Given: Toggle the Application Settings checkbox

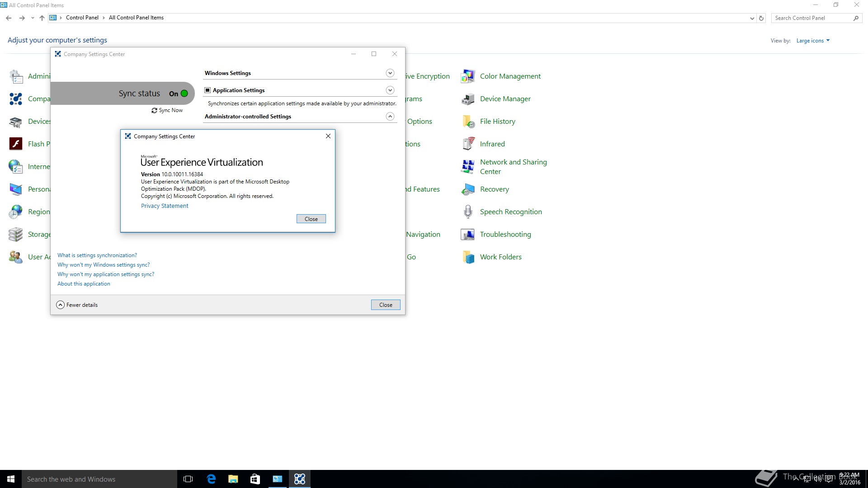Looking at the screenshot, I should (208, 90).
